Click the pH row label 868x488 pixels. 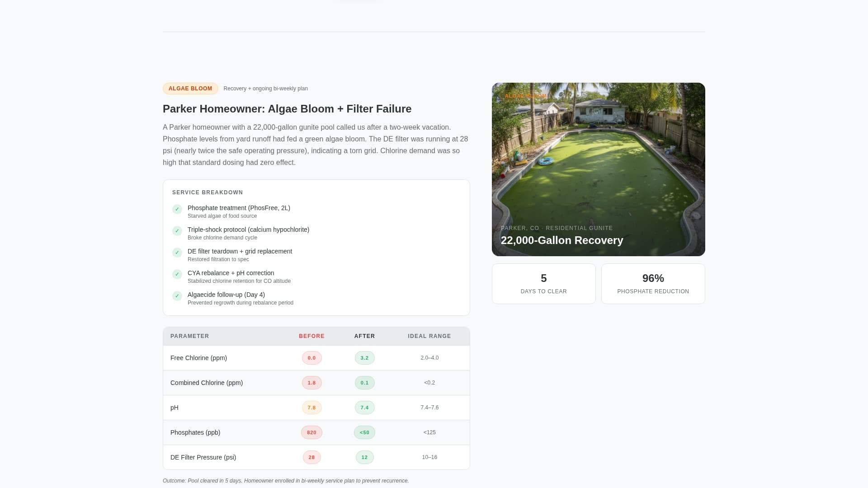175,408
